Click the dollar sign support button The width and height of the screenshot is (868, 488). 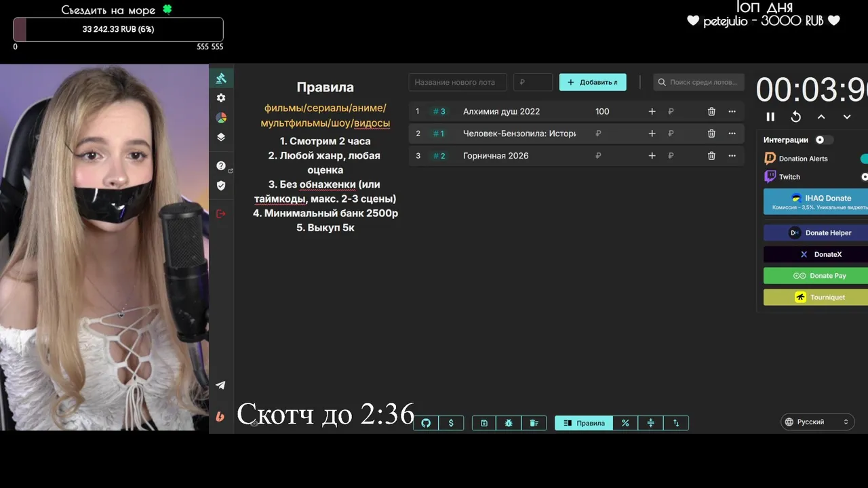[x=451, y=423]
